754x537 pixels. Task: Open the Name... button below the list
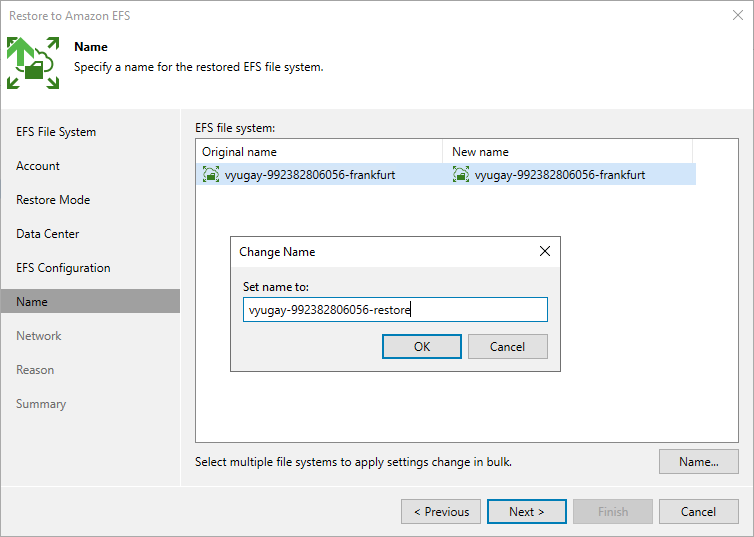(x=699, y=462)
